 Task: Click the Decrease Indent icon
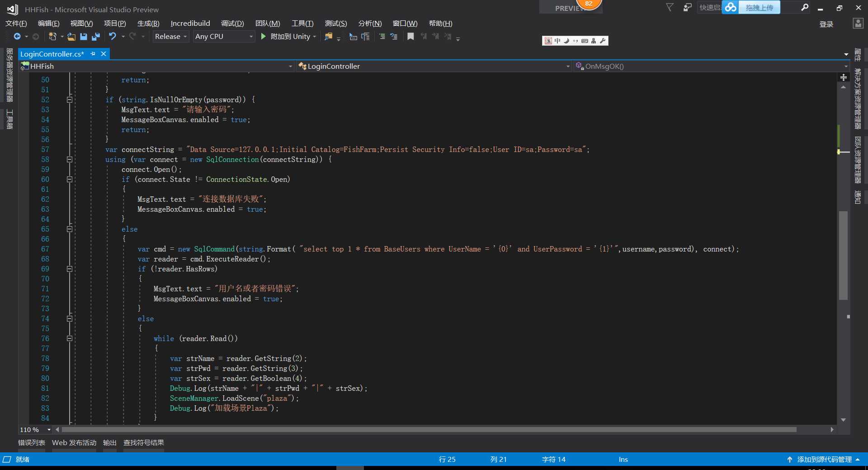pos(354,37)
